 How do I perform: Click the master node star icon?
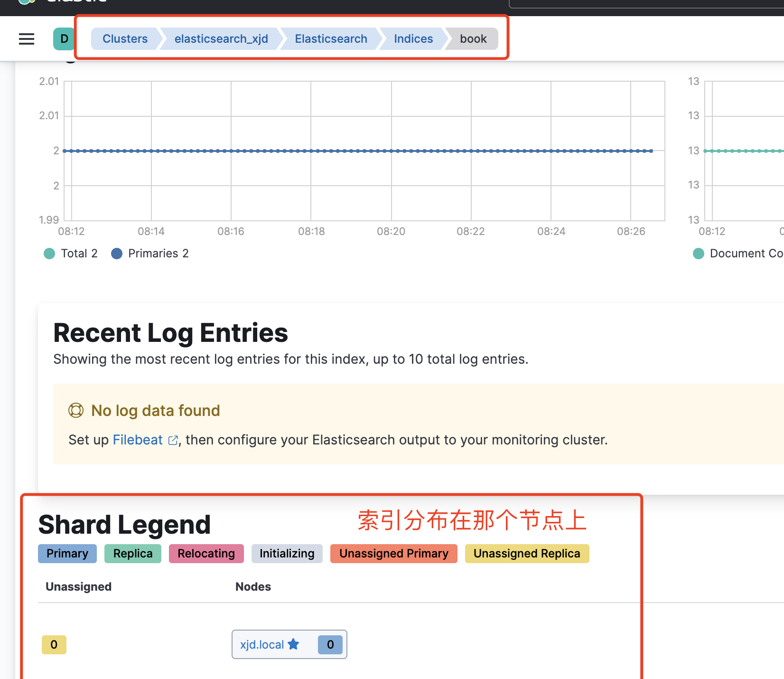pos(294,644)
